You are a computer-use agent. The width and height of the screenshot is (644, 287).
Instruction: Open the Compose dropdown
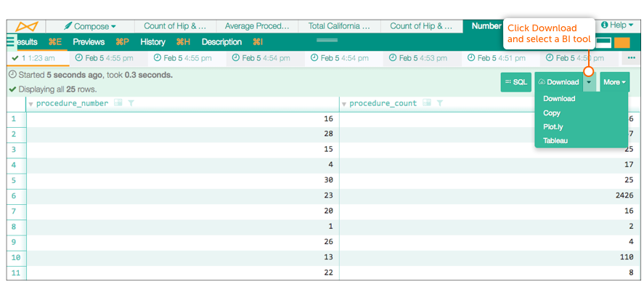[x=89, y=27]
